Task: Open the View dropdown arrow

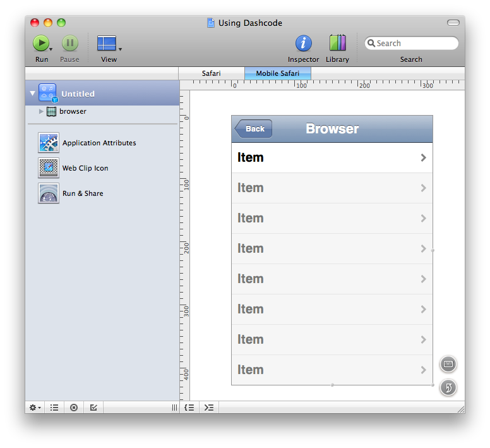Action: [x=121, y=49]
